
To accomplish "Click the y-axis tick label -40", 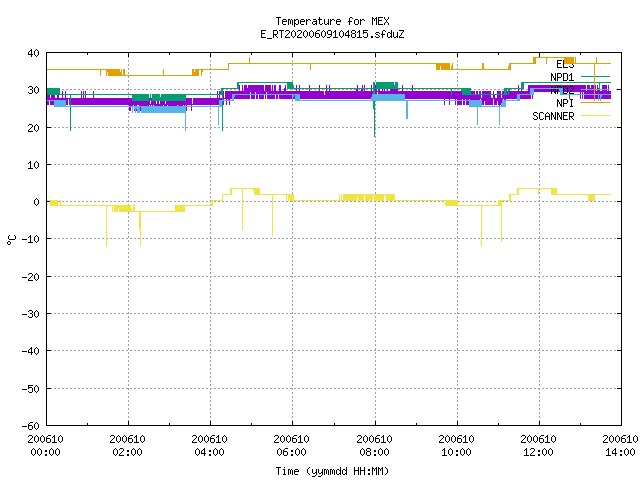I will 31,351.
